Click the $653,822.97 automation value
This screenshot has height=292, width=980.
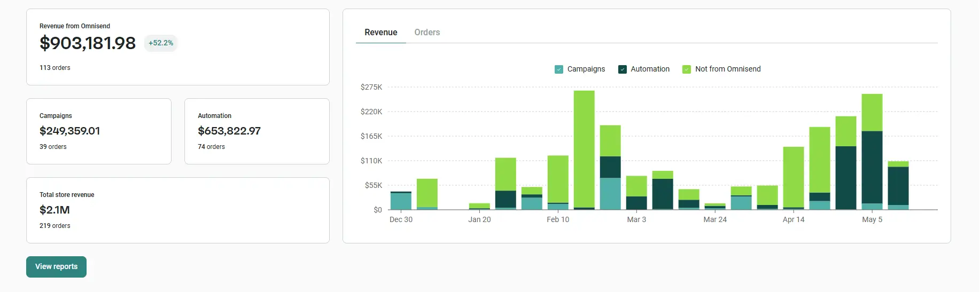[x=229, y=131]
